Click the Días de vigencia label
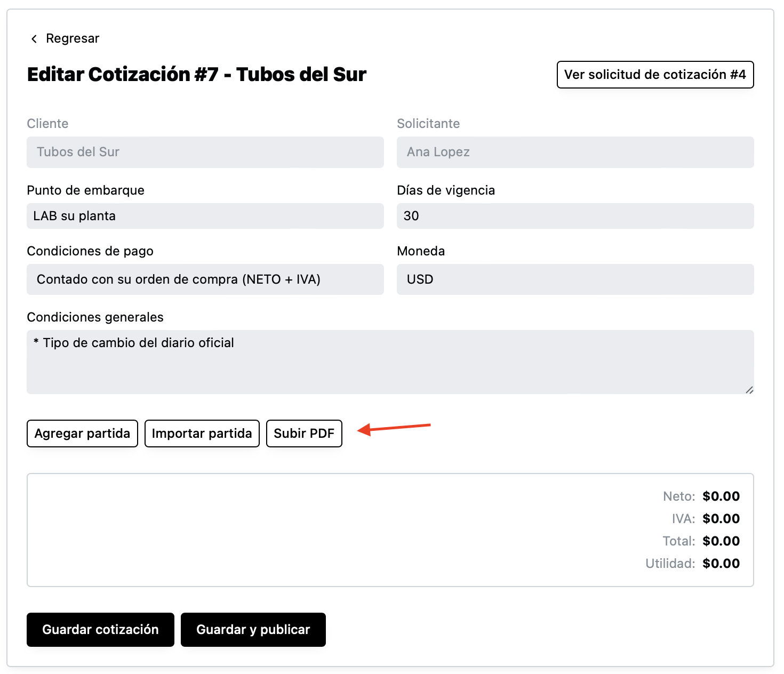This screenshot has width=784, height=674. [x=446, y=190]
